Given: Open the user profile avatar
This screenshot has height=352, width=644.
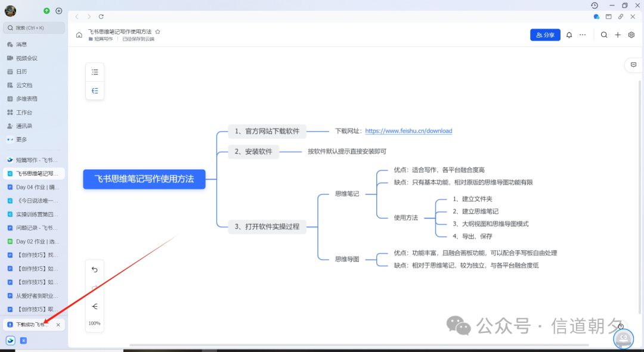Looking at the screenshot, I should [10, 11].
